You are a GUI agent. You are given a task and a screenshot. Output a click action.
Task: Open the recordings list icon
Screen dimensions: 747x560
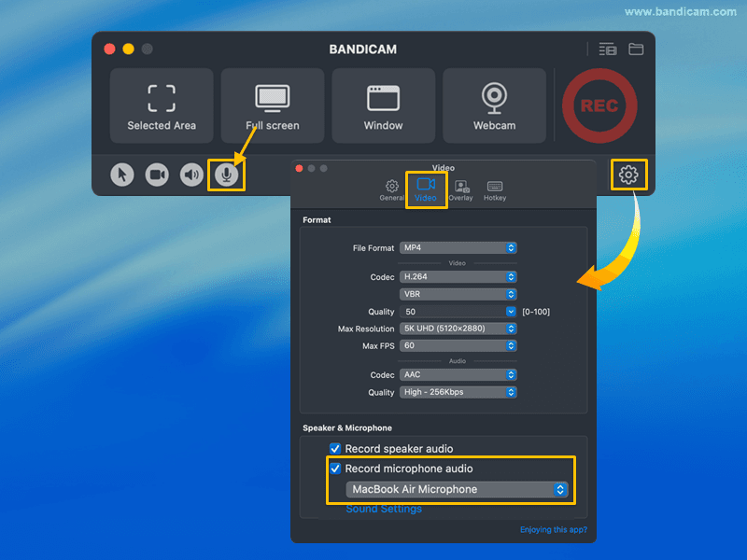click(x=608, y=49)
